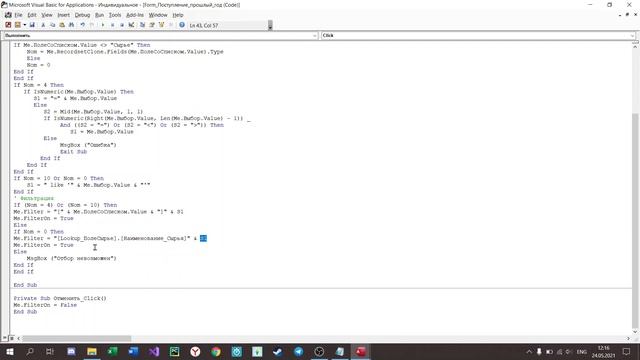Switch to Word on taskbar
Viewport: 640px width, 360px height.
(133, 351)
